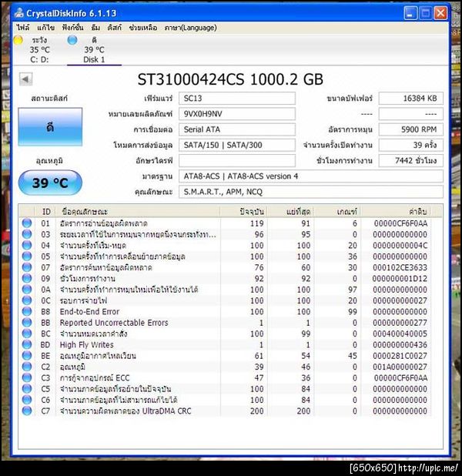Click the firmware field SC13
This screenshot has width=462, height=476.
pyautogui.click(x=237, y=99)
